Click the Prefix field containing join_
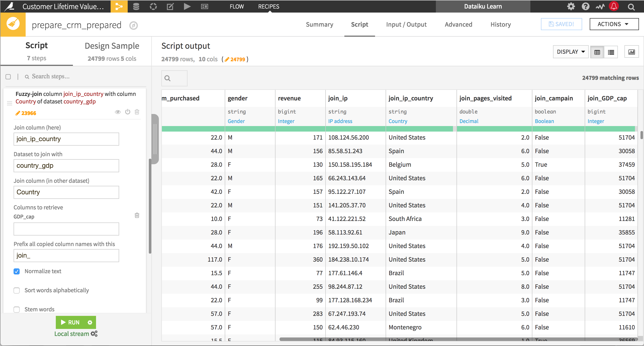Viewport: 644px width, 346px height. [x=66, y=256]
